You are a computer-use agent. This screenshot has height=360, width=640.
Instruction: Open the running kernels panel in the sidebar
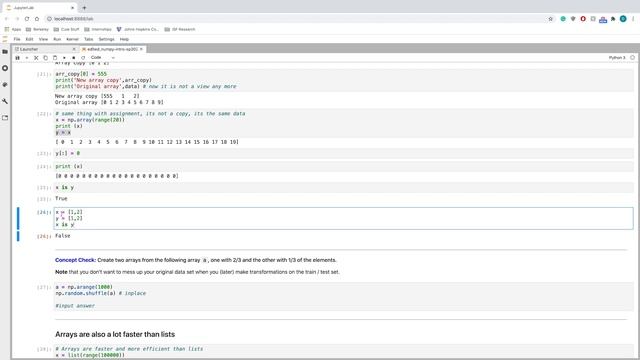point(5,68)
